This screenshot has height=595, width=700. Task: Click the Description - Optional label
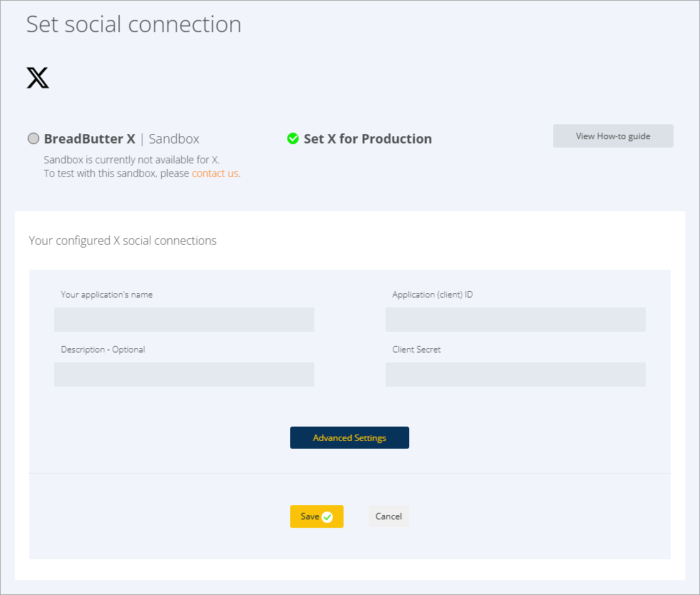(103, 350)
